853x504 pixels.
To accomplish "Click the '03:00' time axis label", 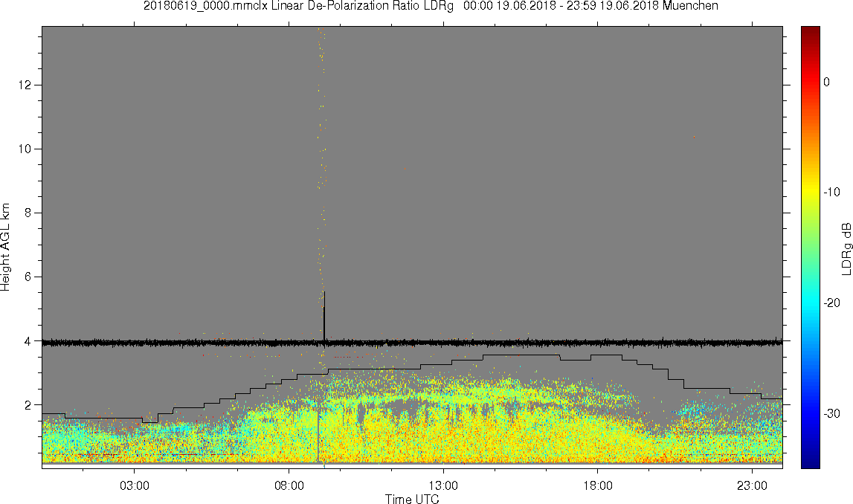I will pos(135,485).
